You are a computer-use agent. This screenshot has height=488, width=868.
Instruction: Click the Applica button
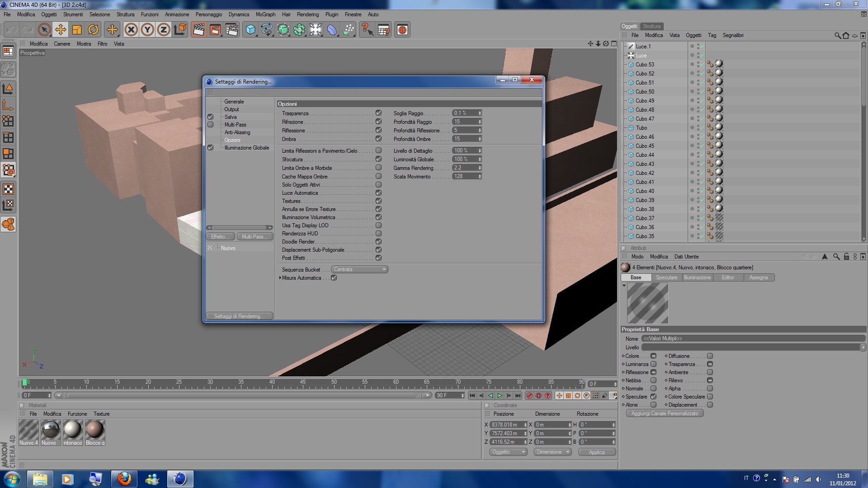[597, 452]
